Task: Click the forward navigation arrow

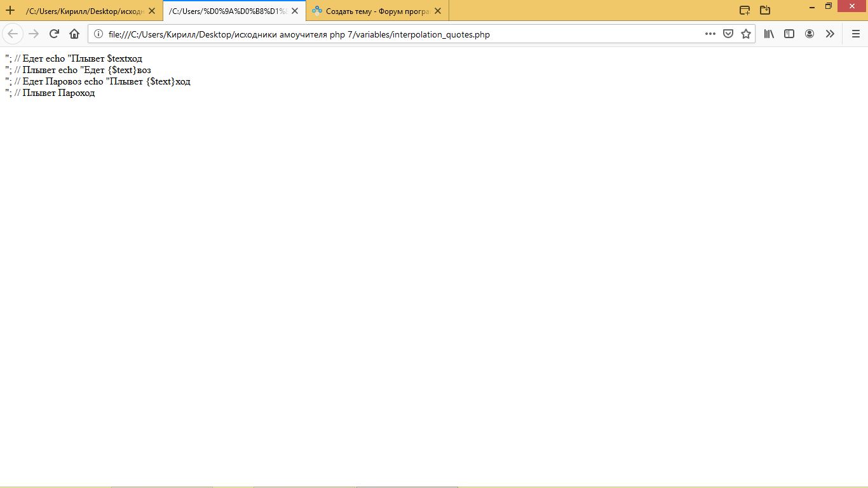Action: click(34, 34)
